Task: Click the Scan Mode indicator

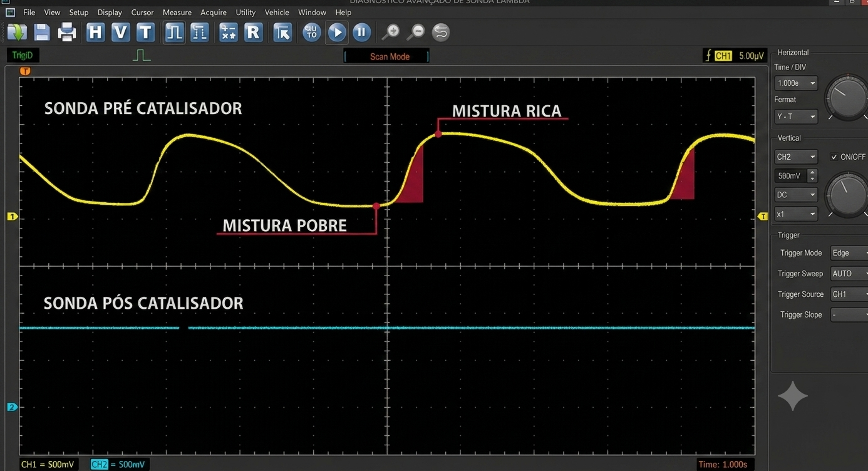Action: [x=387, y=56]
